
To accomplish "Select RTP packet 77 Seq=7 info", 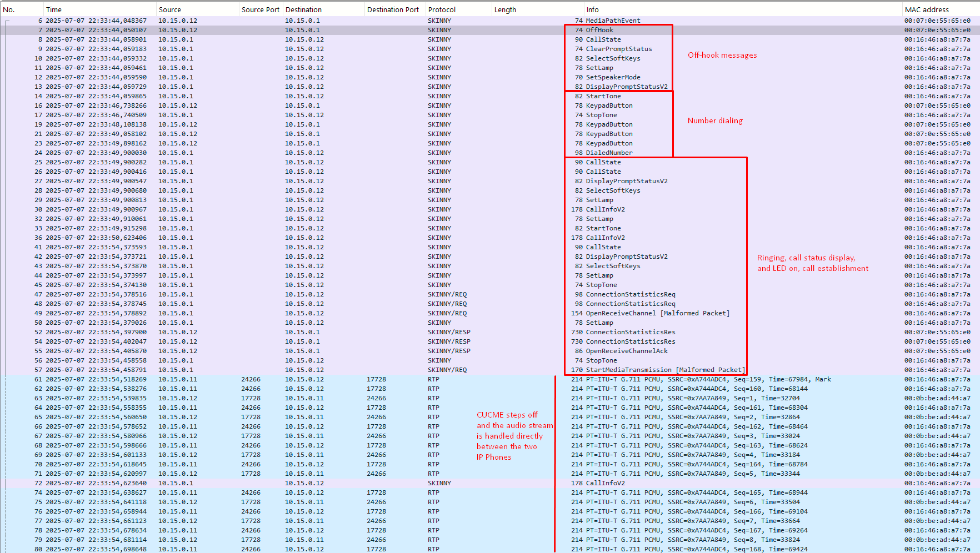I will pos(693,521).
